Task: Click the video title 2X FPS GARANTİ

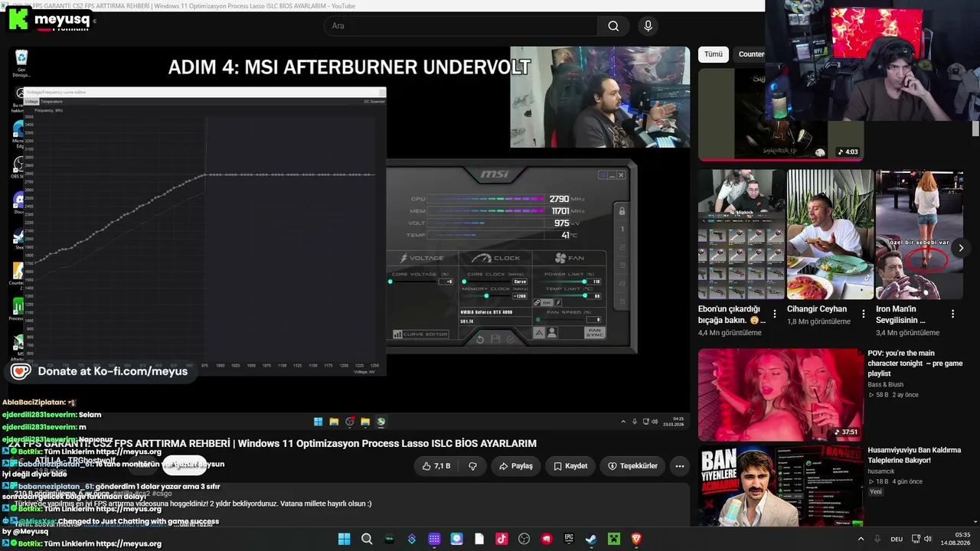Action: tap(273, 444)
